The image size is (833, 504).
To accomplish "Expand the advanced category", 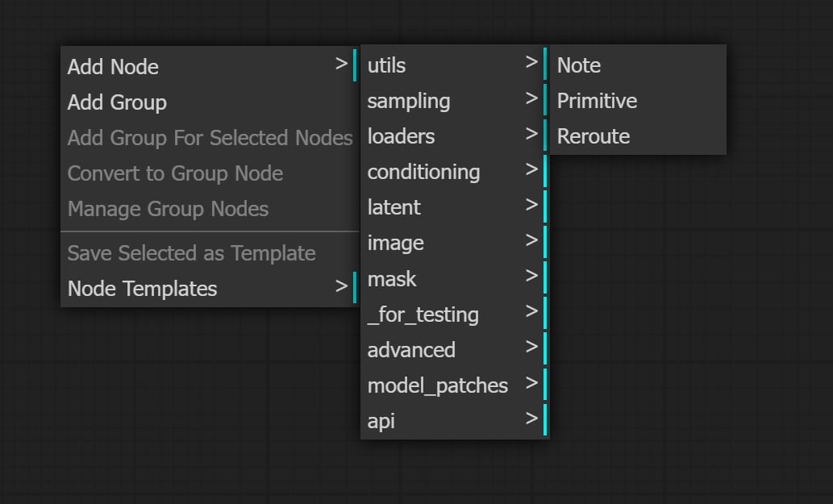I will [x=455, y=349].
